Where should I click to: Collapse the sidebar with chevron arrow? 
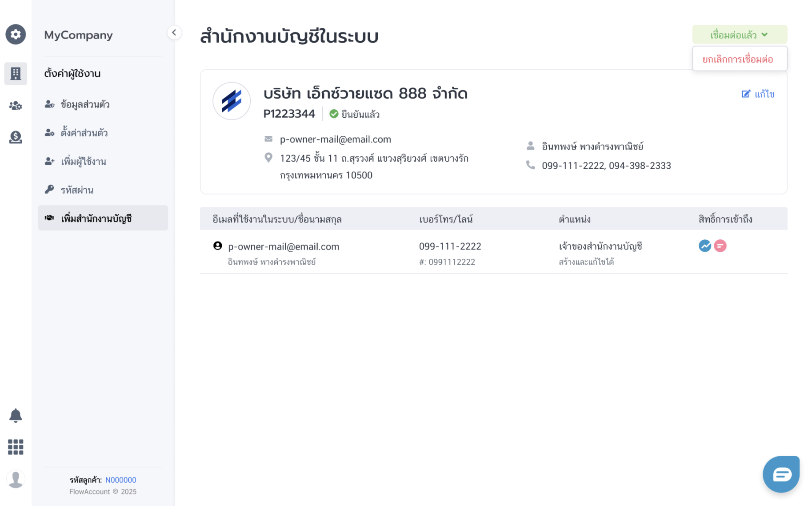tap(174, 33)
